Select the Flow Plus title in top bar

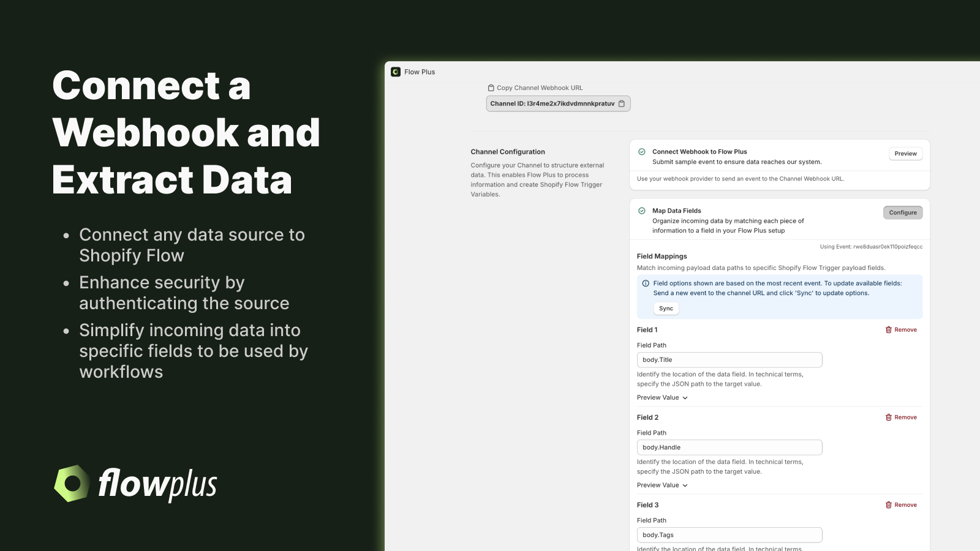point(420,72)
